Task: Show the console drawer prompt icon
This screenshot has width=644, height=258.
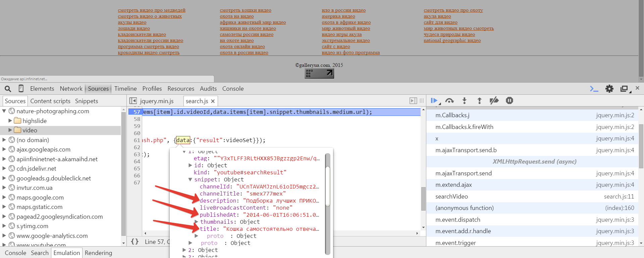Action: [594, 89]
